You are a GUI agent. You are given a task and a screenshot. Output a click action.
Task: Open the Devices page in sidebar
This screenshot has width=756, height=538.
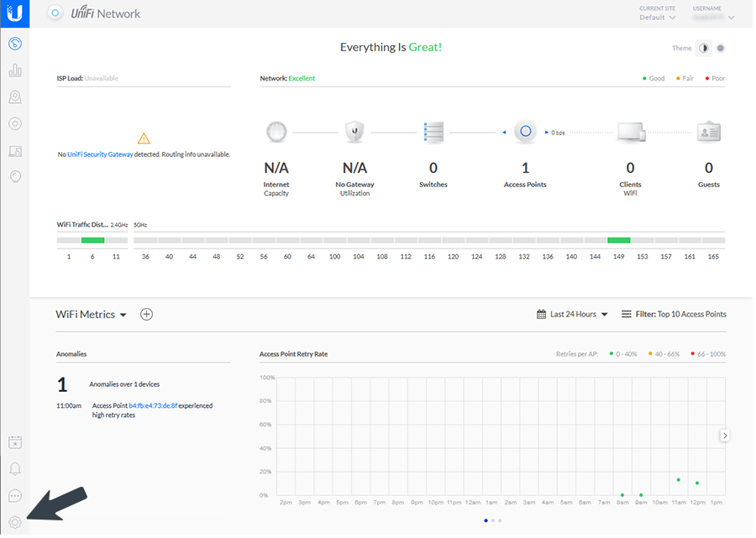pyautogui.click(x=14, y=124)
